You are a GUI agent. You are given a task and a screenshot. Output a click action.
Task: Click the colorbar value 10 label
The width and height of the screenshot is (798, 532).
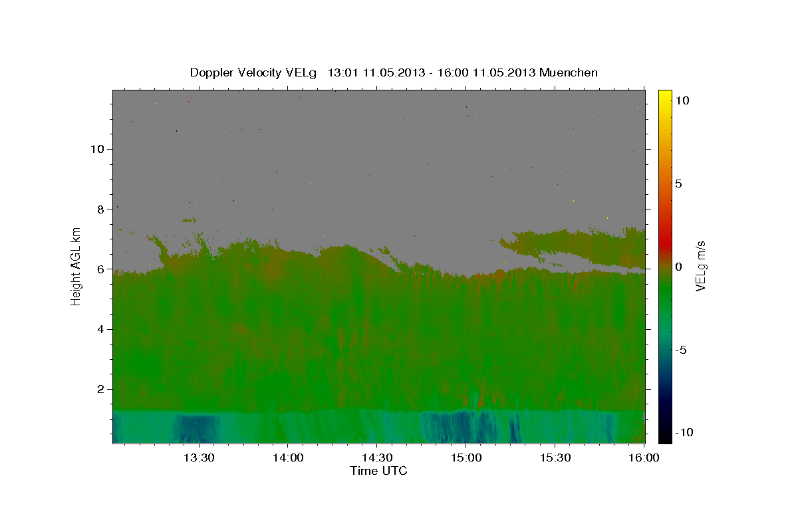click(682, 100)
